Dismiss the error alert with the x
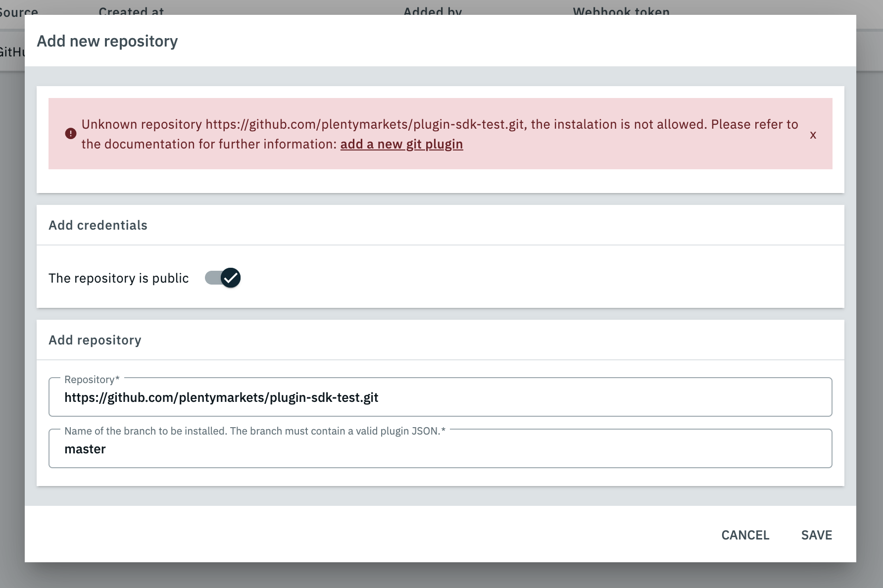Screen dimensions: 883x588 [813, 135]
